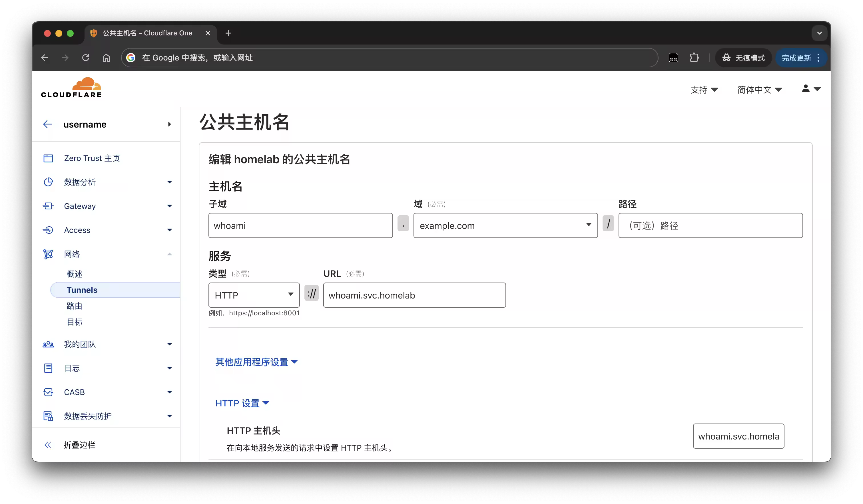Open the 概述 submenu item
The width and height of the screenshot is (863, 504).
(x=74, y=274)
